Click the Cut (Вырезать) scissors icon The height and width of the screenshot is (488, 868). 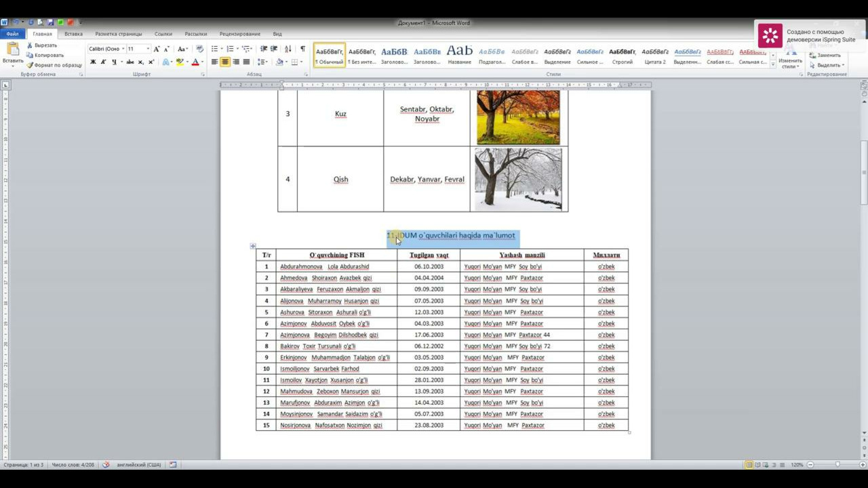30,45
